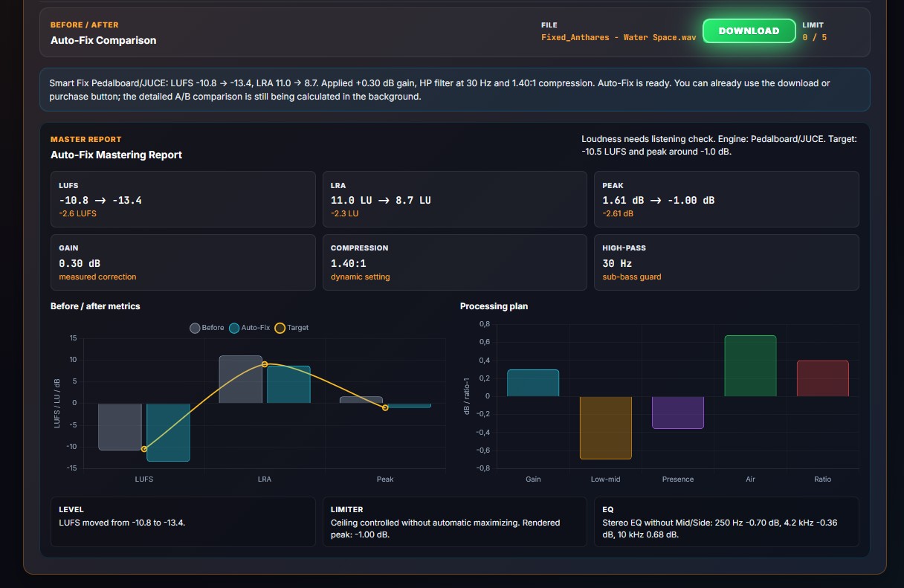
Task: Toggle the Auto-Fix legend series
Action: [x=250, y=328]
